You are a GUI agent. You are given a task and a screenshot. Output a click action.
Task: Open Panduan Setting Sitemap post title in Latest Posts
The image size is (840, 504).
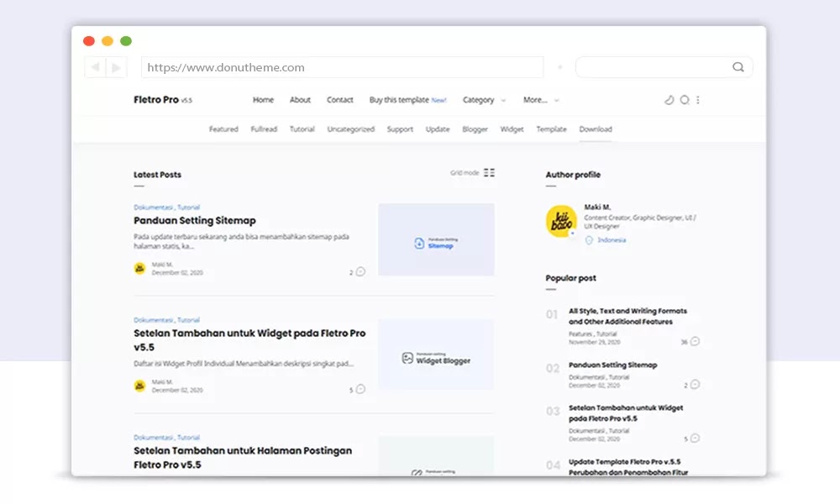(195, 220)
